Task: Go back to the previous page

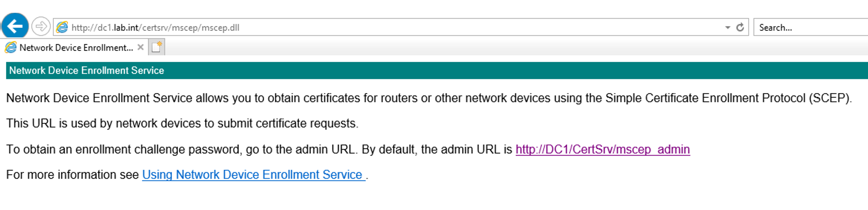Action: (x=15, y=26)
